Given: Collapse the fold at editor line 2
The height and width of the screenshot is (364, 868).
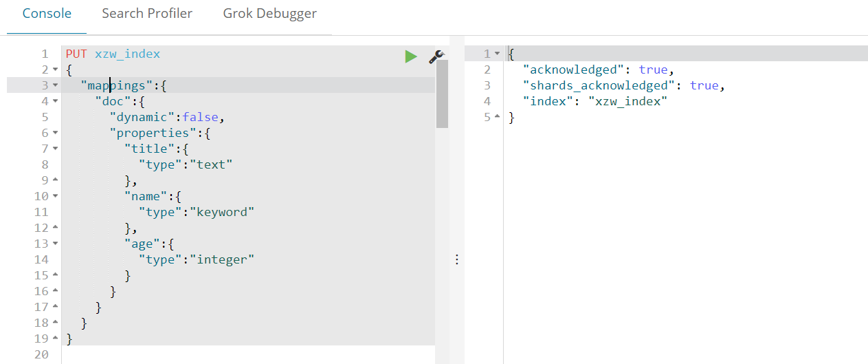Looking at the screenshot, I should click(x=55, y=69).
